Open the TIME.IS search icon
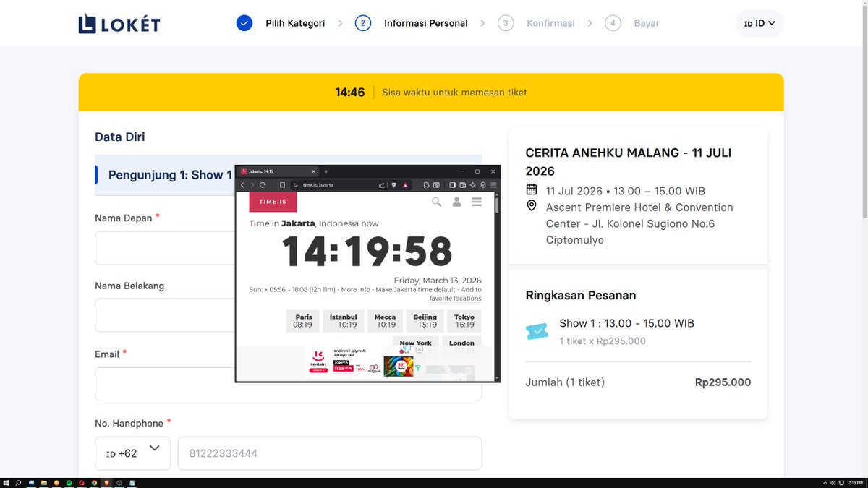The width and height of the screenshot is (868, 488). pyautogui.click(x=436, y=202)
